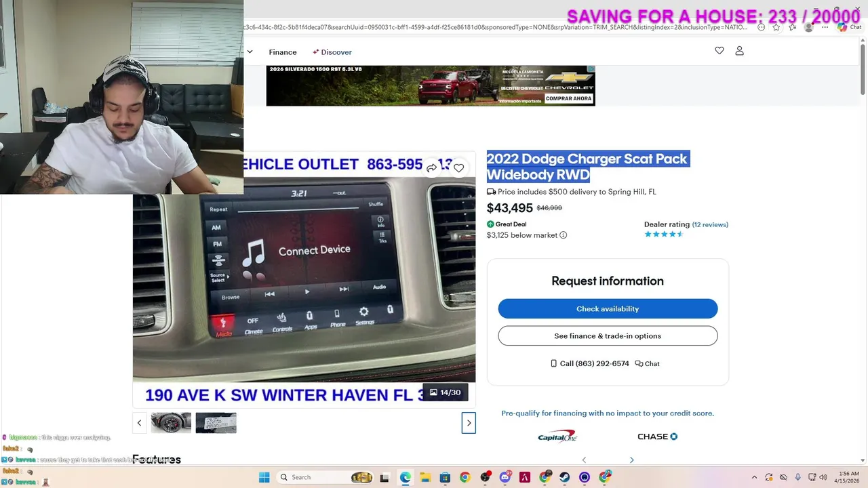Screen dimensions: 868x488
Task: Open the 14/30 photo gallery counter
Action: [446, 392]
